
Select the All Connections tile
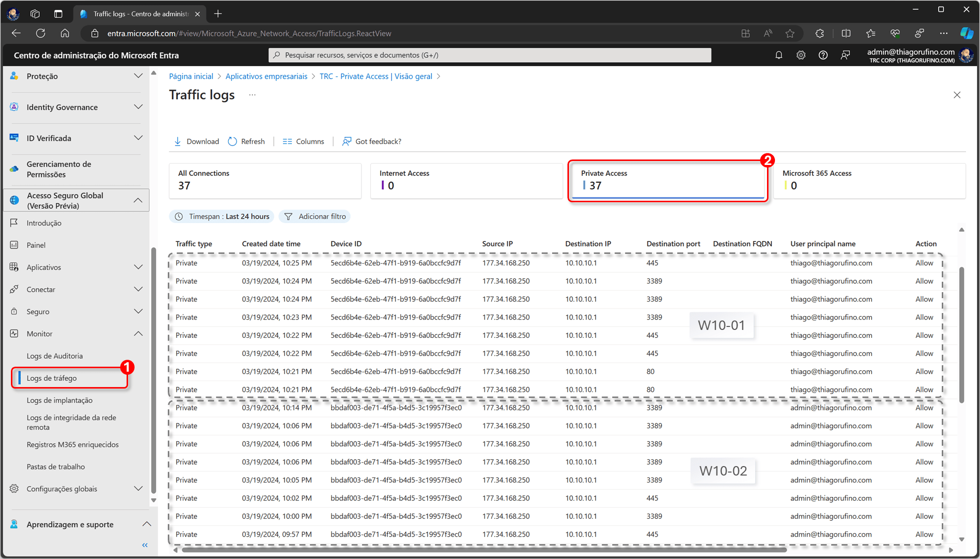pos(265,181)
